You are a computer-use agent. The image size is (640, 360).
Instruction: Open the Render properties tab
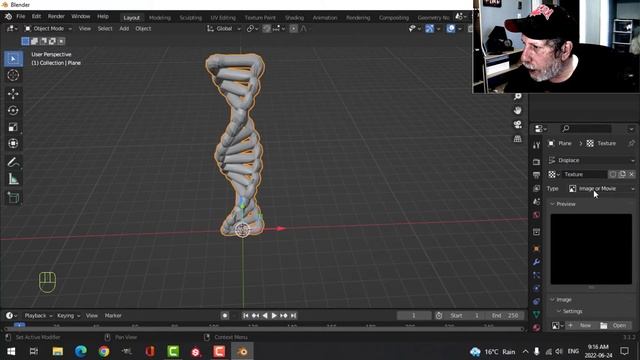pos(536,162)
